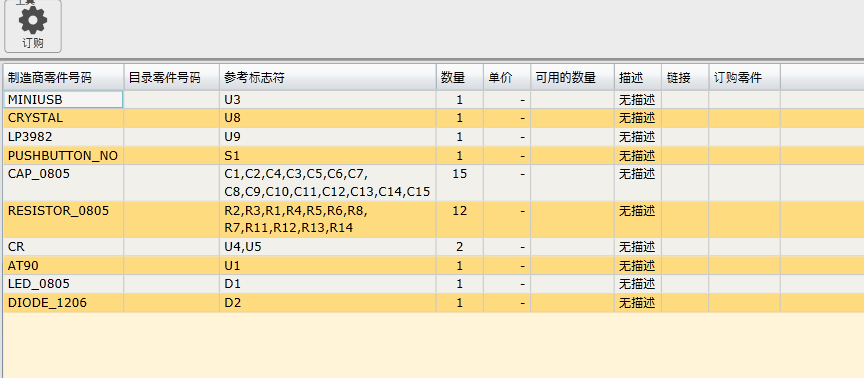
Task: Click 无描述 in the CAP_0805 row
Action: 637,174
